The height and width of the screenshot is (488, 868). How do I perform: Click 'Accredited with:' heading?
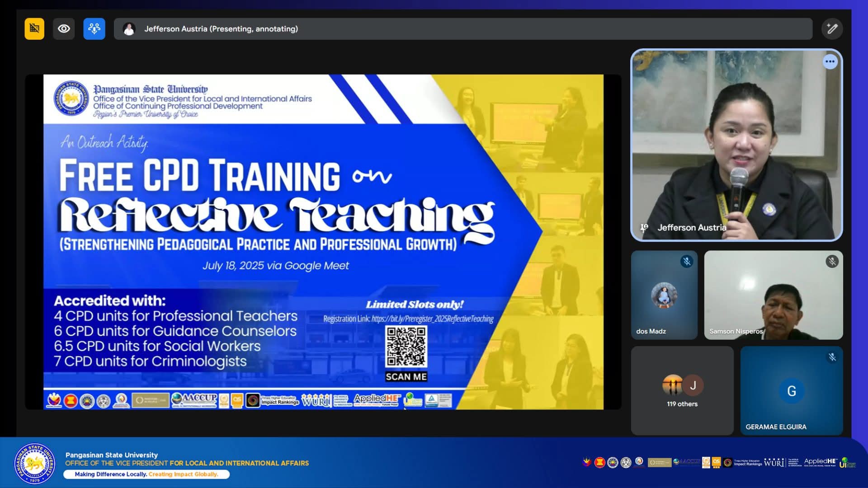(110, 301)
